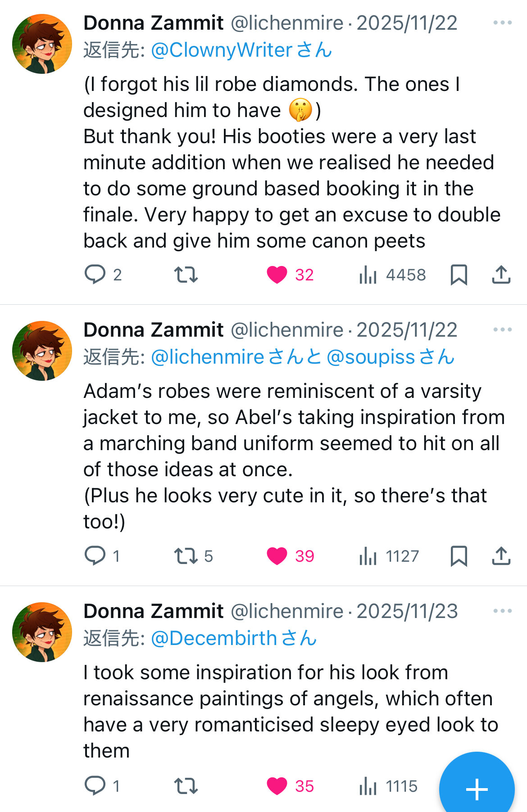The width and height of the screenshot is (527, 812).
Task: Bookmark the marching band uniform tweet
Action: click(x=459, y=556)
